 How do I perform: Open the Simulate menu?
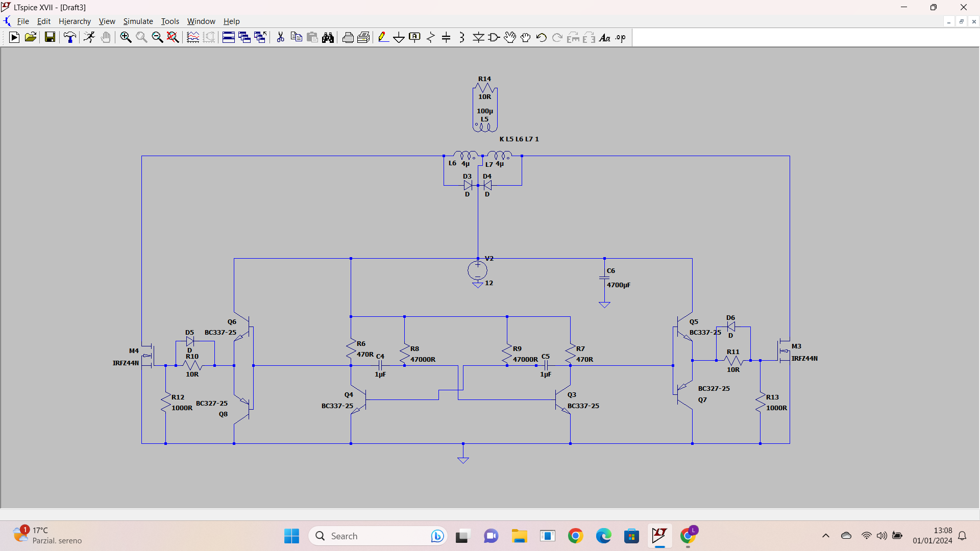click(138, 21)
